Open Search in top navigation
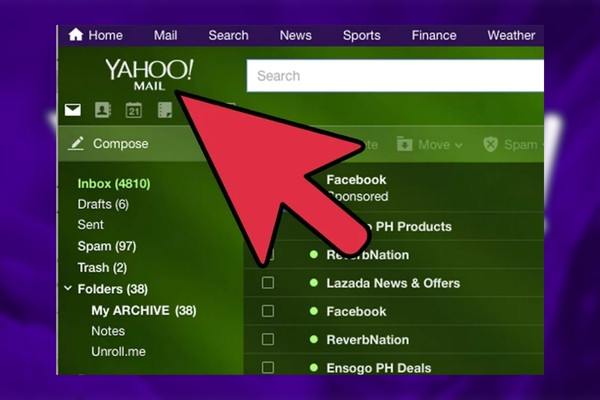The height and width of the screenshot is (400, 600). (228, 35)
